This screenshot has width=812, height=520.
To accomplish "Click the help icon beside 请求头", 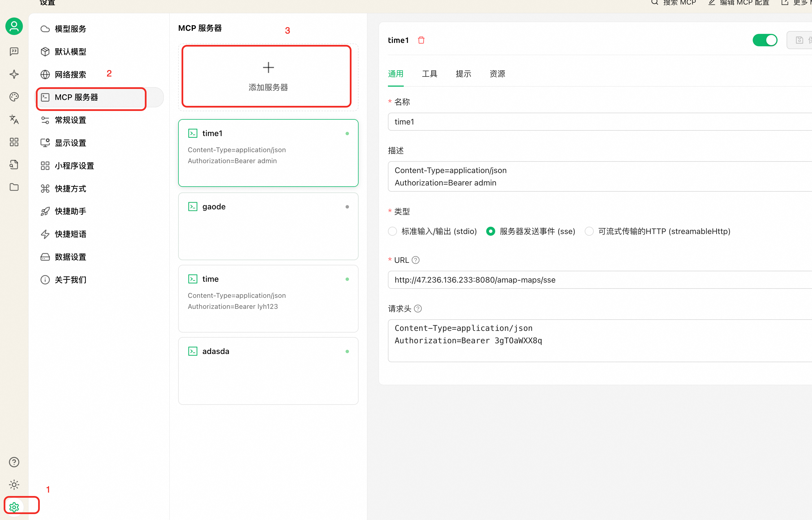I will 418,309.
